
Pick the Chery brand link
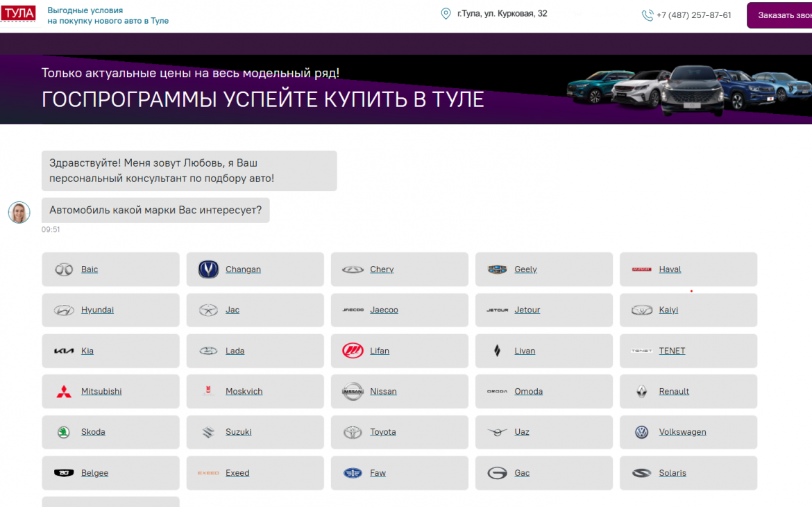[382, 269]
